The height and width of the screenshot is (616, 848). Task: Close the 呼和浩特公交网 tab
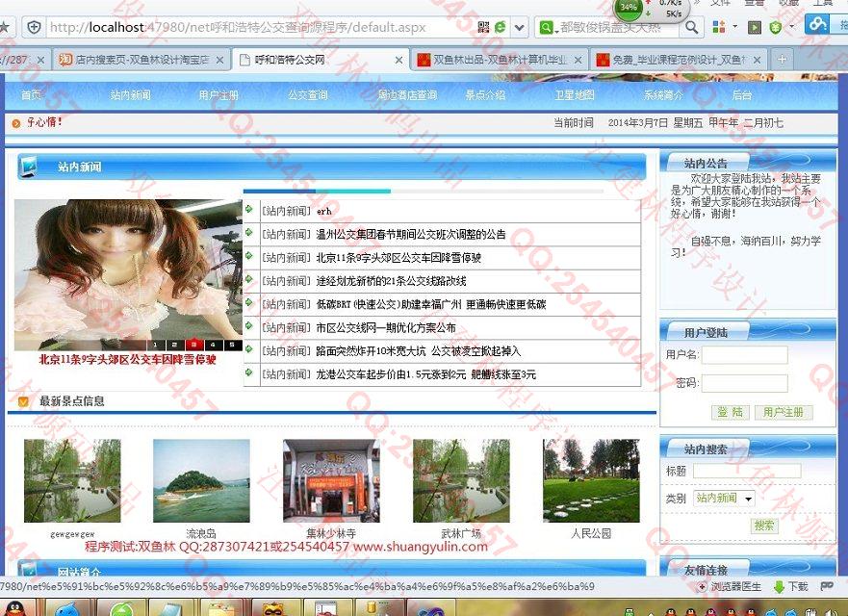398,60
